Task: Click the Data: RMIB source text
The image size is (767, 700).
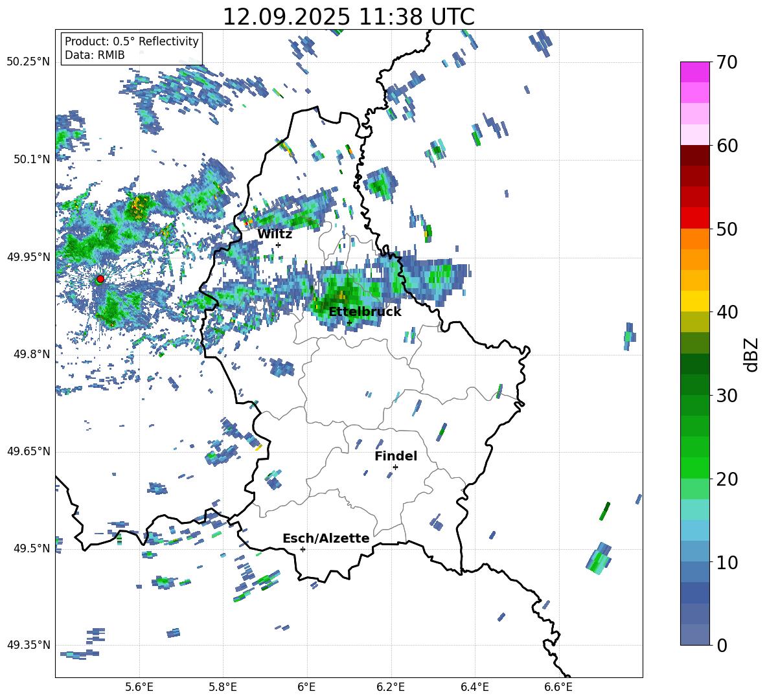Action: [x=95, y=55]
